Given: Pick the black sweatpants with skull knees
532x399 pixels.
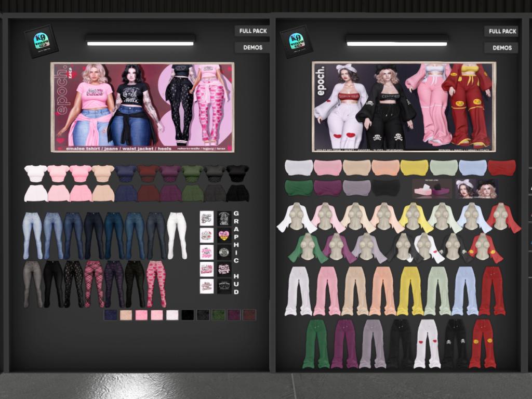Looking at the screenshot, I should pos(456,343).
